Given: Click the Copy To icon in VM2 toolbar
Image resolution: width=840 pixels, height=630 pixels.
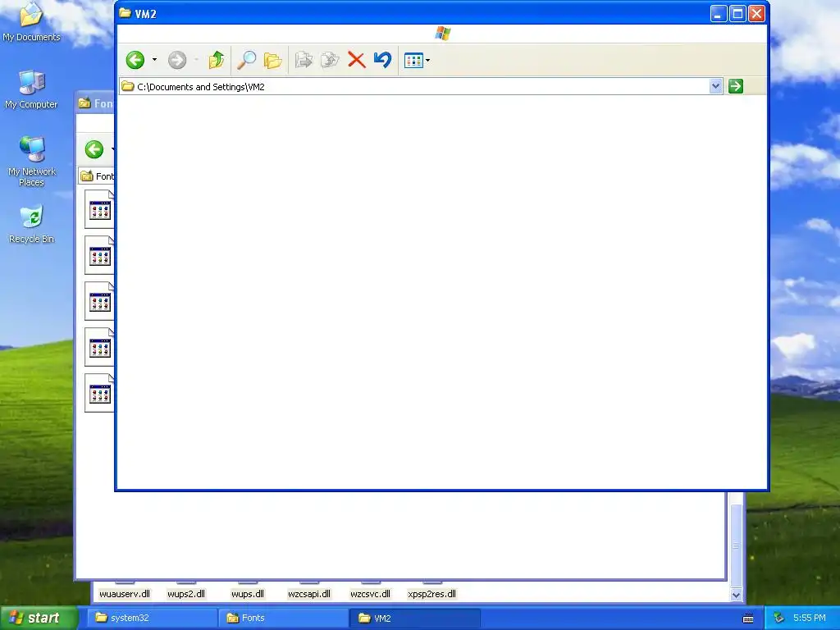Looking at the screenshot, I should click(x=330, y=60).
